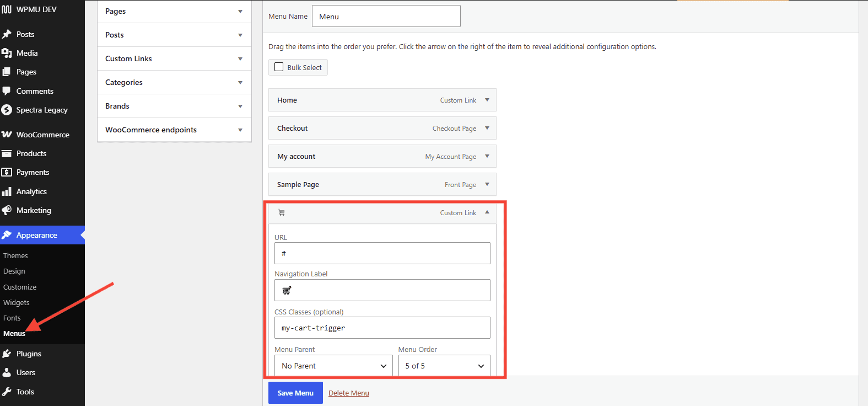Open Fonts submenu item
868x406 pixels.
pos(12,318)
